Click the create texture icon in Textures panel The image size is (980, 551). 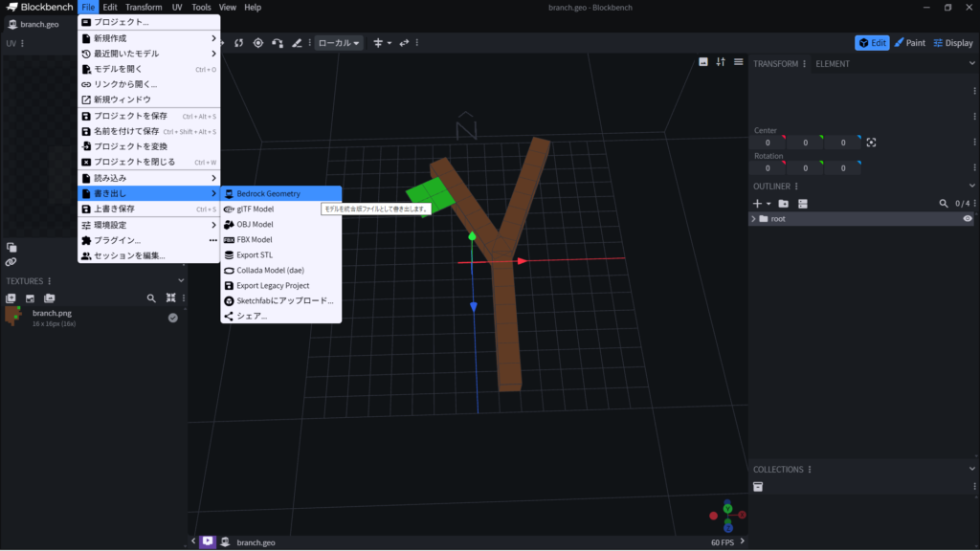click(31, 298)
